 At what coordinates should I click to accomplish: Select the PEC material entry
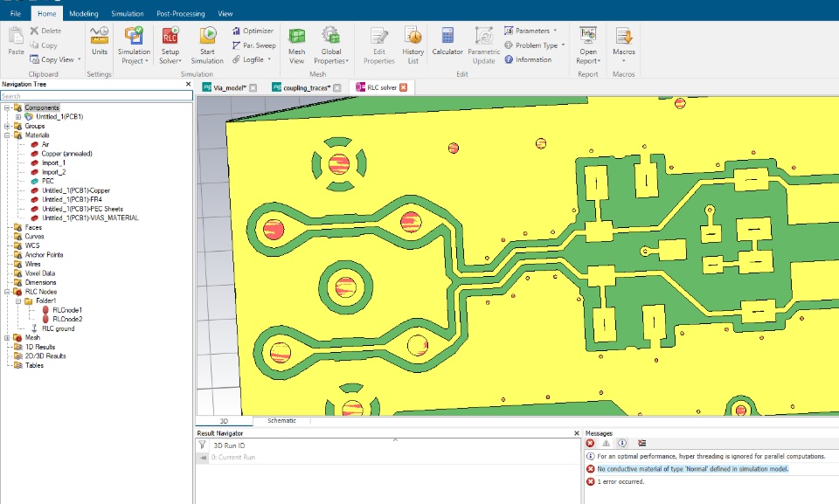(x=47, y=181)
